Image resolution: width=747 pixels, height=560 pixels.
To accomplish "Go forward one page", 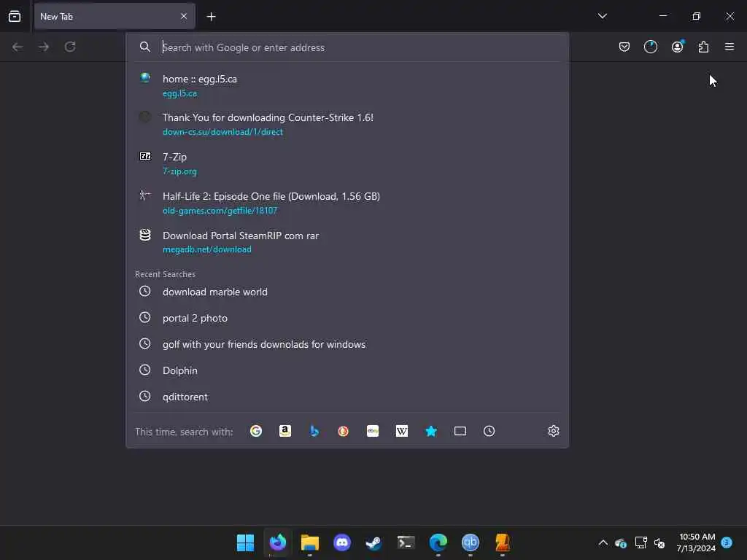I will (44, 47).
